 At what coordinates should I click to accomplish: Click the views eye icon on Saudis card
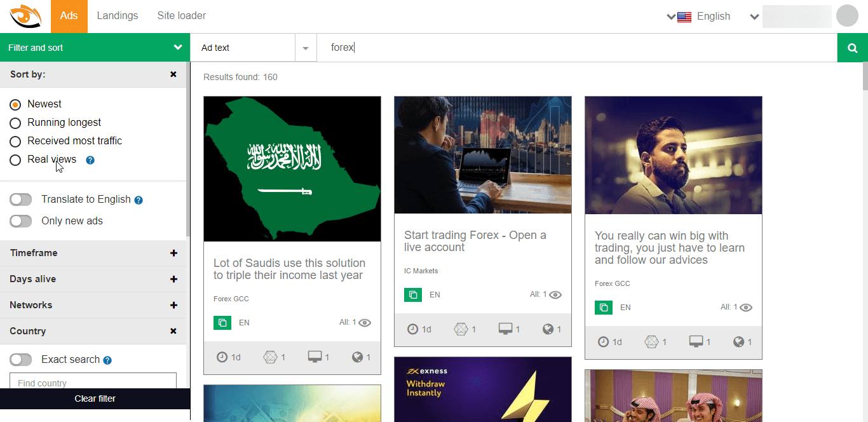(x=365, y=323)
